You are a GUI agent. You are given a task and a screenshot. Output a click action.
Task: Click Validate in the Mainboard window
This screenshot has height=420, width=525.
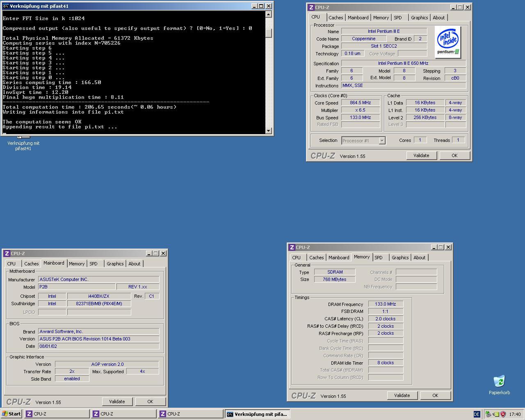(117, 402)
